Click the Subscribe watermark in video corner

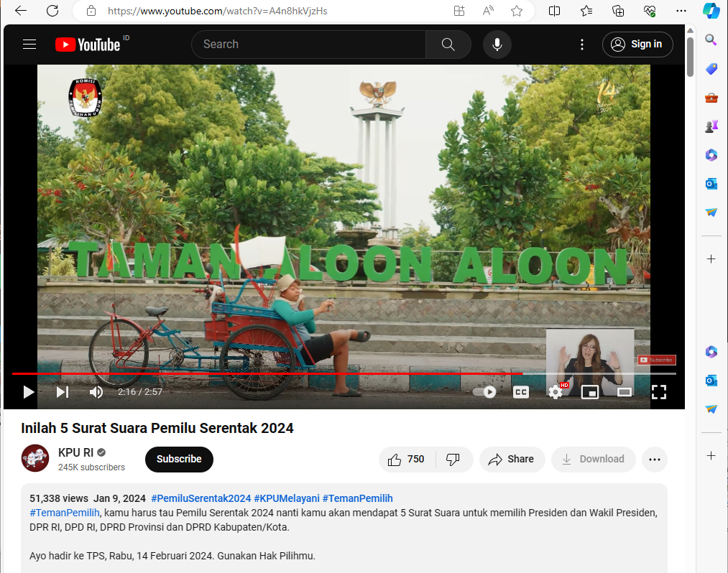[x=657, y=360]
